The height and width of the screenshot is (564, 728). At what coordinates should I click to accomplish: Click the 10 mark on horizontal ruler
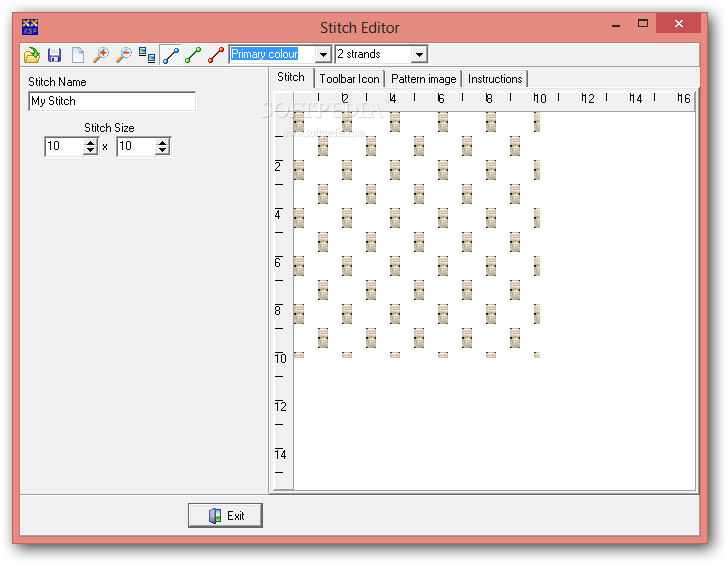[540, 98]
